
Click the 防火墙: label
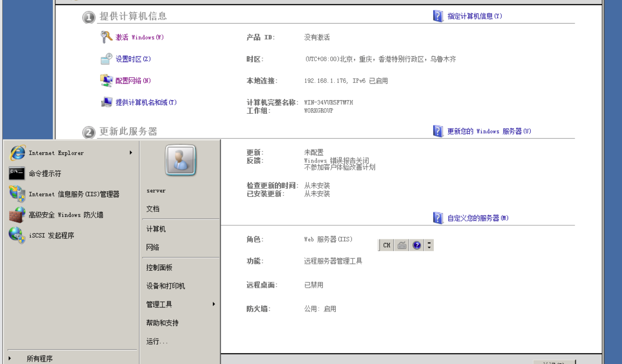click(x=259, y=309)
